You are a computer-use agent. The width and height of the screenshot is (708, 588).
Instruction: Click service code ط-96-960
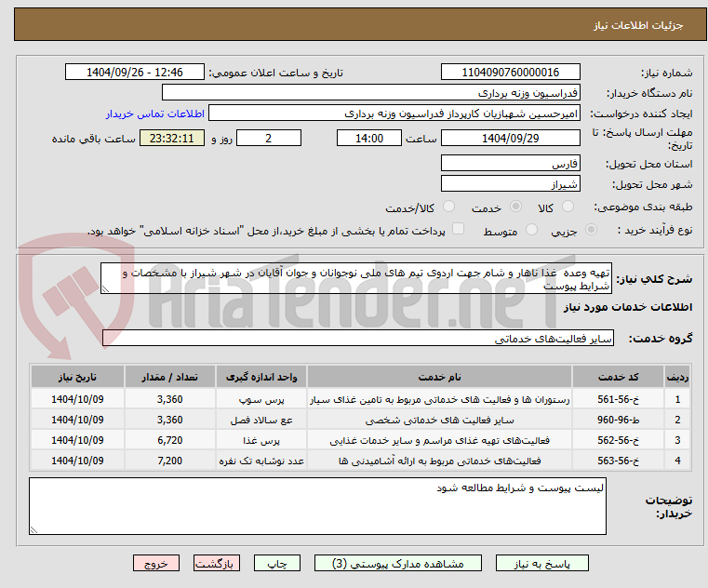click(618, 420)
